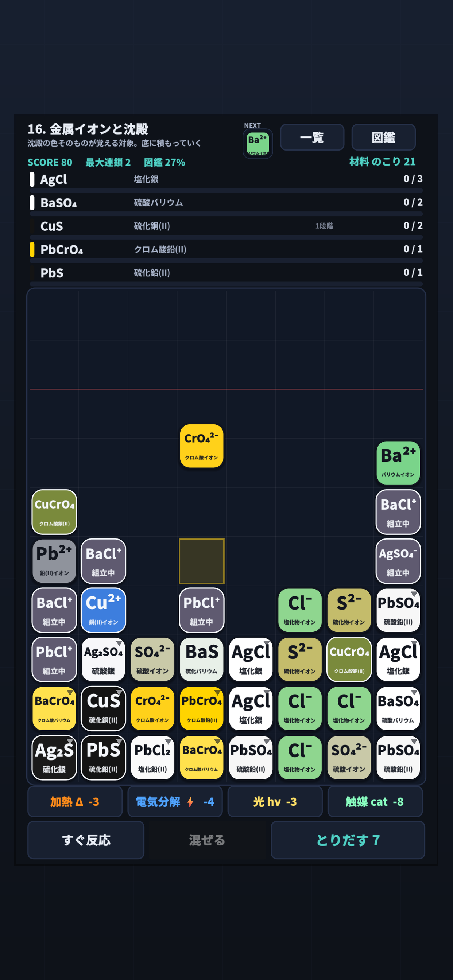Tap the BaCrO₄ tile above Ag₂S
This screenshot has height=980, width=453.
54,708
